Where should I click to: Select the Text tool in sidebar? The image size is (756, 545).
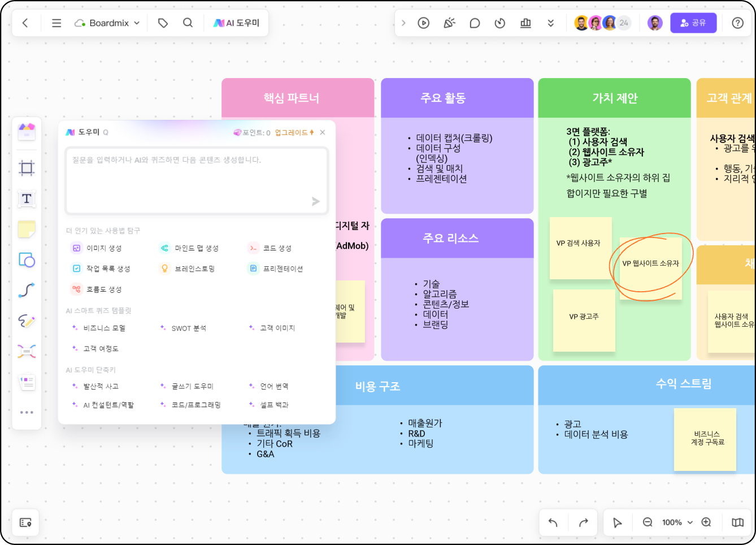(27, 198)
